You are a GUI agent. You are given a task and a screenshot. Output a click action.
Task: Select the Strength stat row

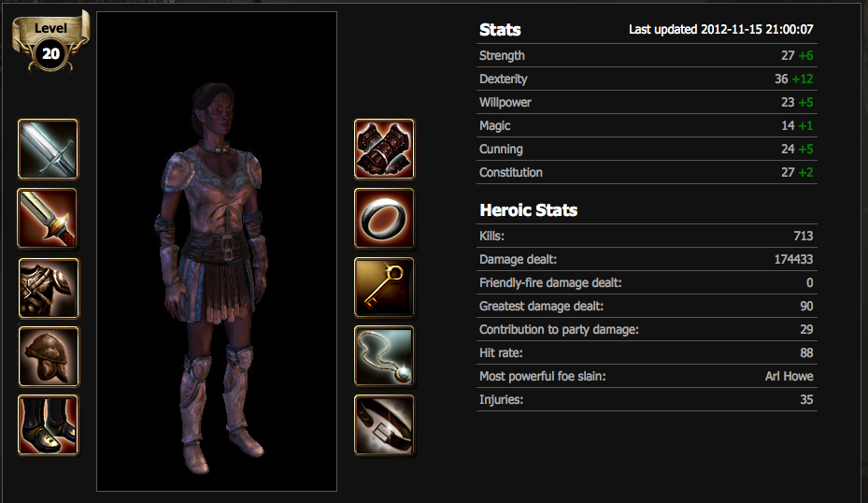[647, 55]
